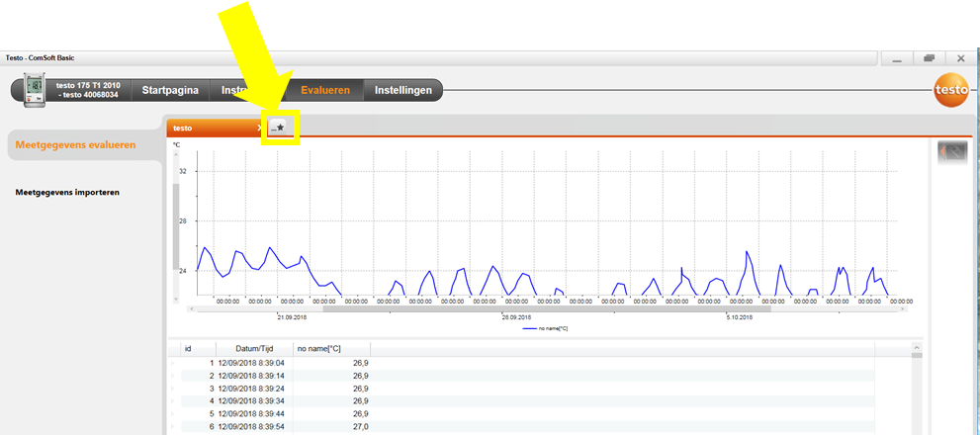The width and height of the screenshot is (980, 435).
Task: Select the Evalueren tab
Action: pos(325,90)
